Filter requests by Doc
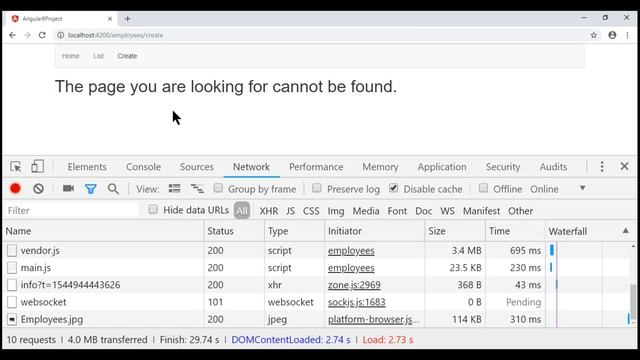The width and height of the screenshot is (640, 360). [x=424, y=211]
